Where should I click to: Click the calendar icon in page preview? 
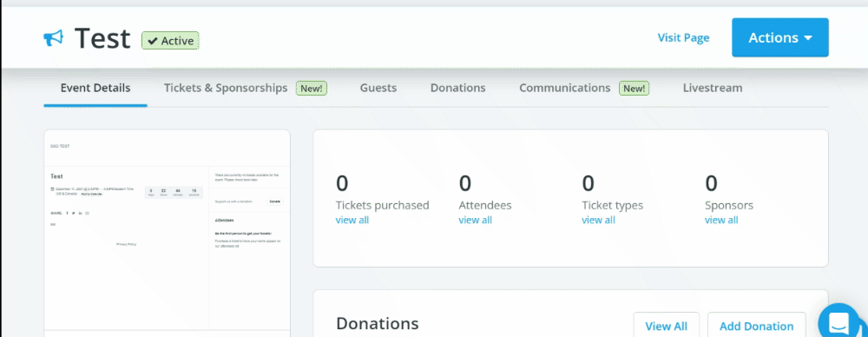tap(52, 189)
